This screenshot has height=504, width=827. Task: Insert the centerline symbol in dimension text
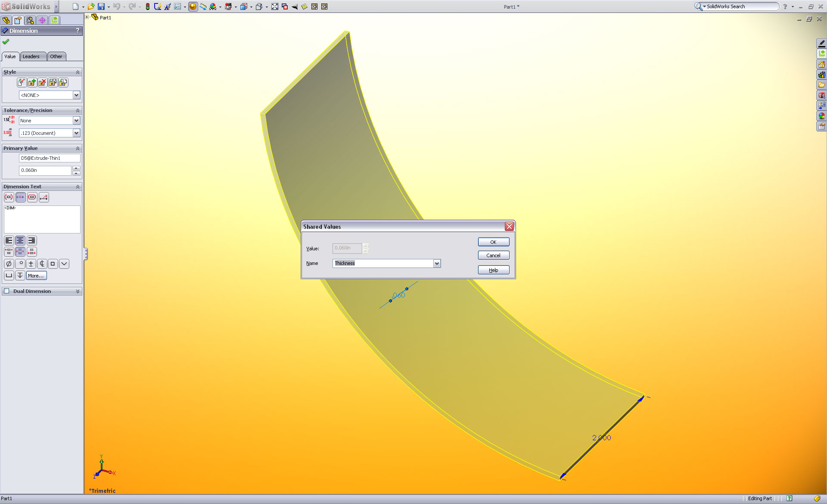click(42, 264)
